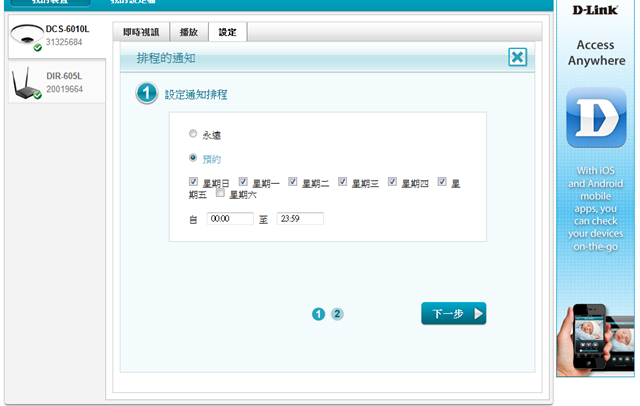Select the DIR-605L router device icon
Screen dimensions: 640x406
tap(26, 84)
